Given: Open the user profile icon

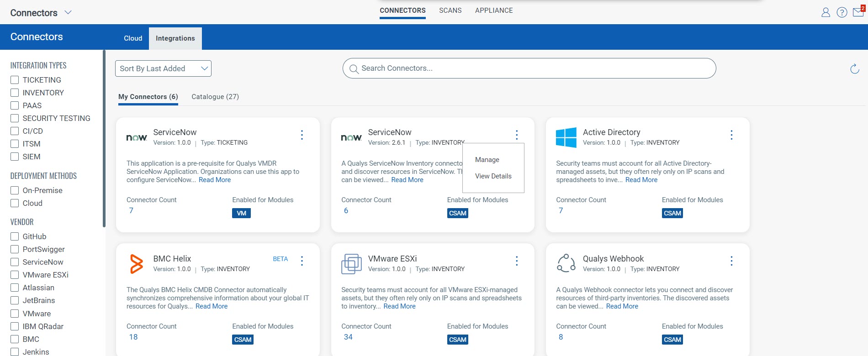Looking at the screenshot, I should tap(826, 12).
